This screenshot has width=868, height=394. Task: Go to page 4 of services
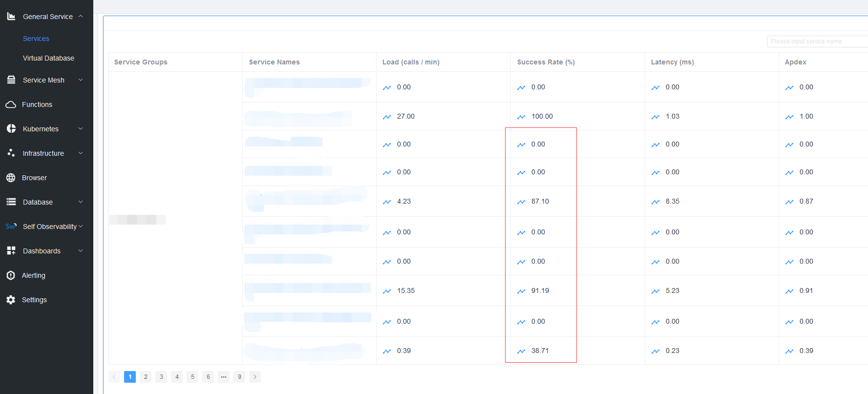click(x=177, y=377)
